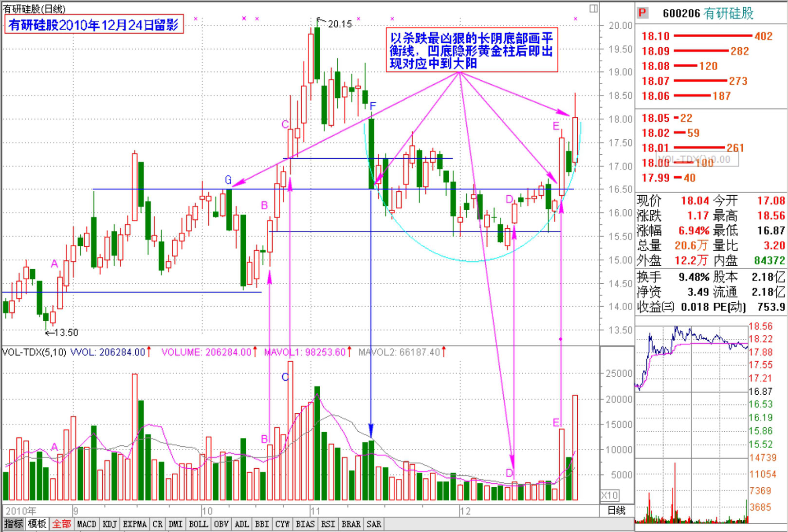
Task: Click the 今开 value 17.08
Action: pyautogui.click(x=771, y=201)
